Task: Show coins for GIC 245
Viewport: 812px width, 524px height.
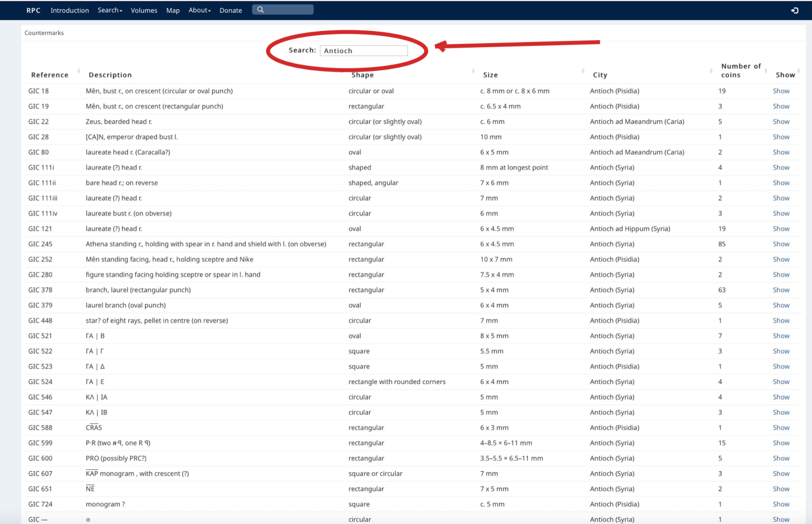Action: 781,244
